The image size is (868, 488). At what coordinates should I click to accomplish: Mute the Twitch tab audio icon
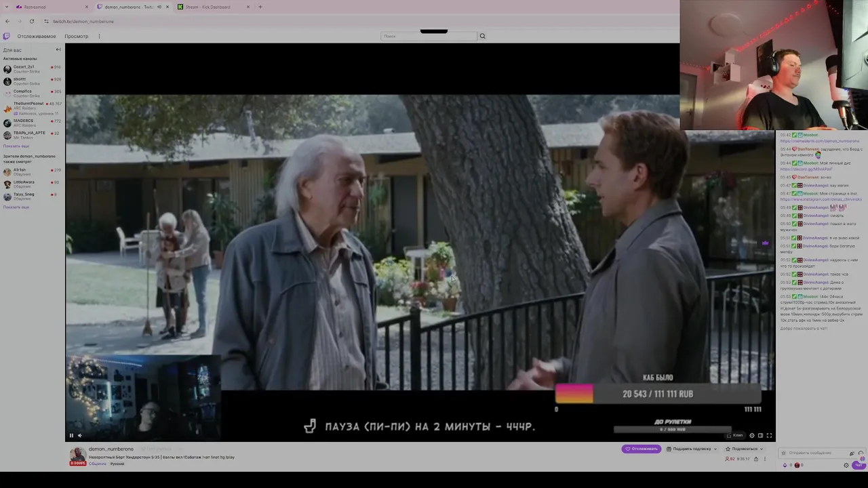pyautogui.click(x=159, y=7)
